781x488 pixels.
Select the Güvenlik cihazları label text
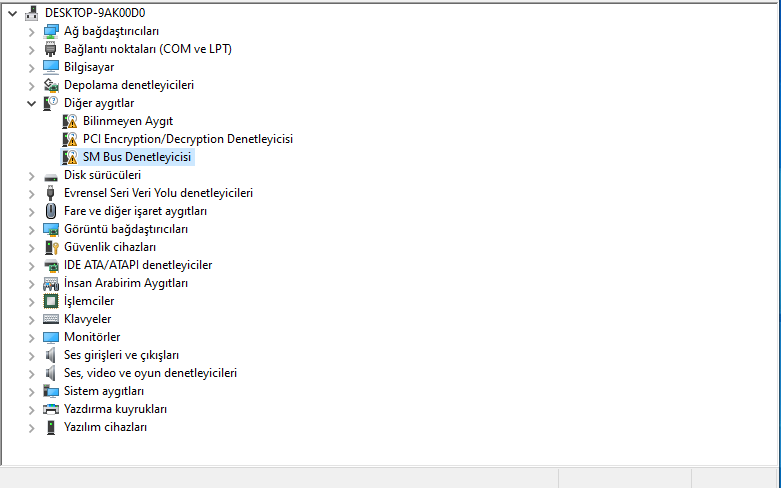[x=110, y=247]
